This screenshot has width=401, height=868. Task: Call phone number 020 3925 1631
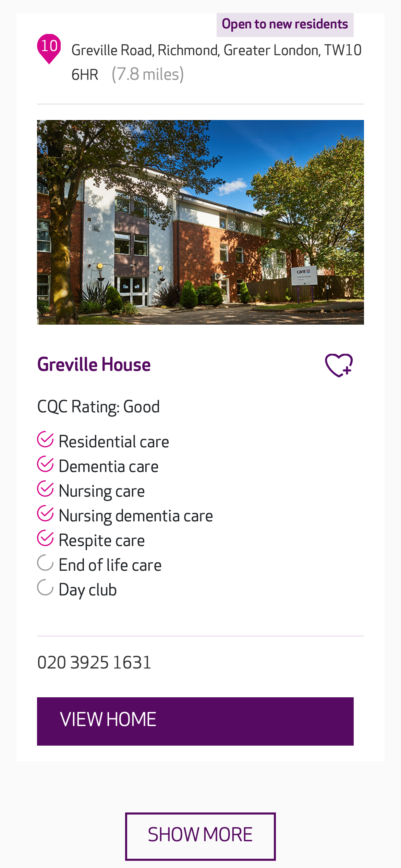(94, 662)
